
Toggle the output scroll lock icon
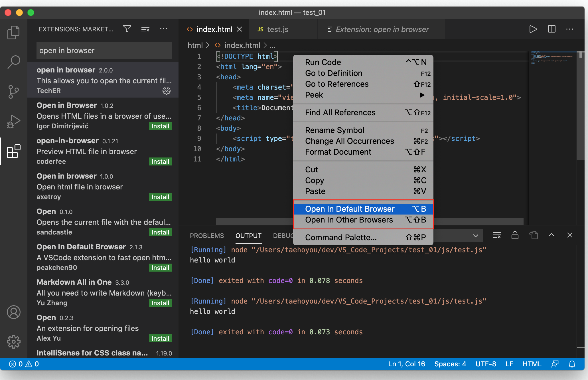(x=515, y=235)
